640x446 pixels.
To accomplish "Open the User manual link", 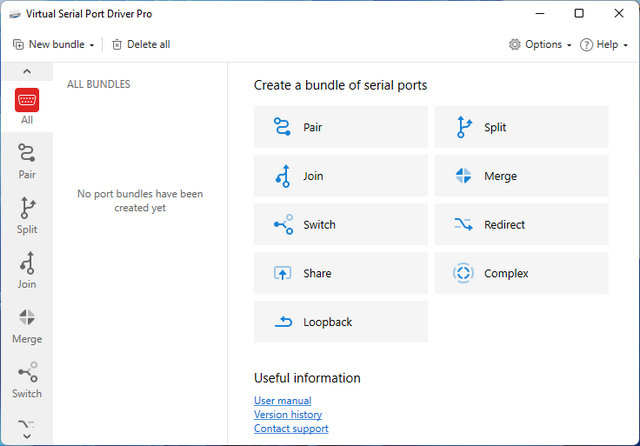I will [283, 401].
